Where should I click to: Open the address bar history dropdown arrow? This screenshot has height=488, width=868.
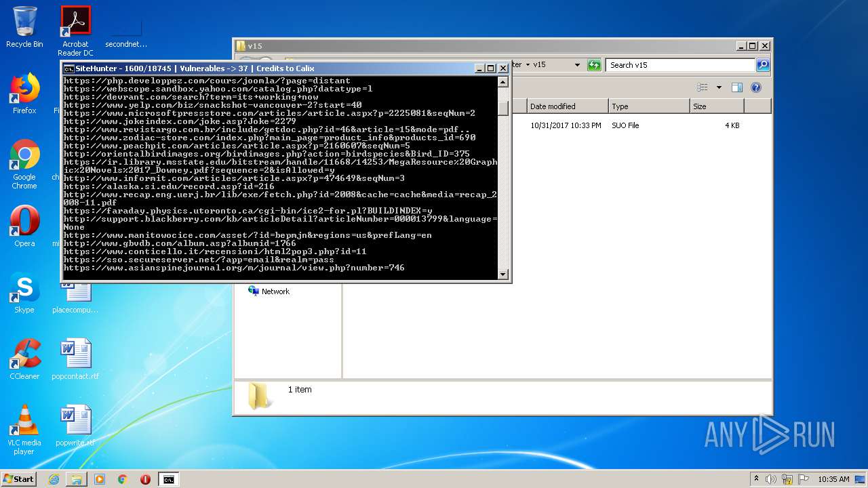pos(577,65)
